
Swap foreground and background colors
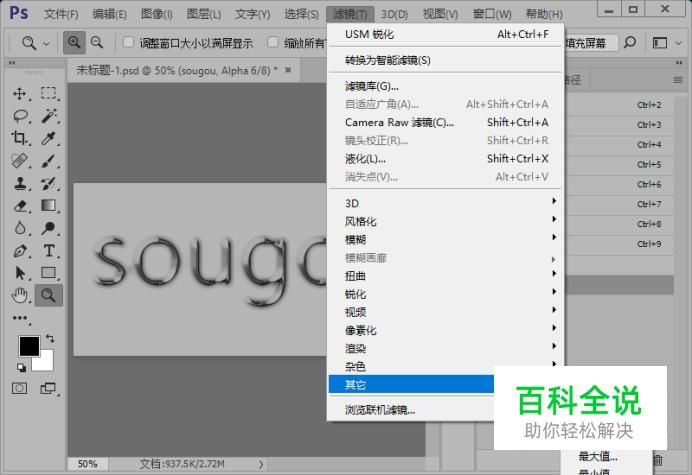(x=50, y=339)
